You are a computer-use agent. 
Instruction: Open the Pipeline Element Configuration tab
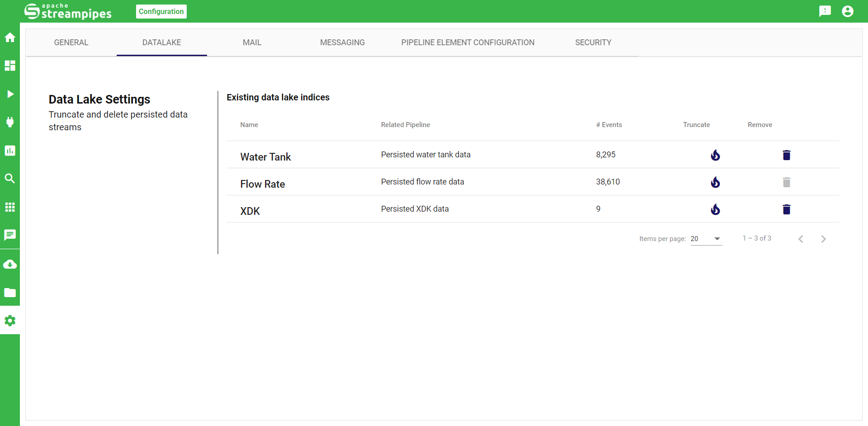[467, 43]
